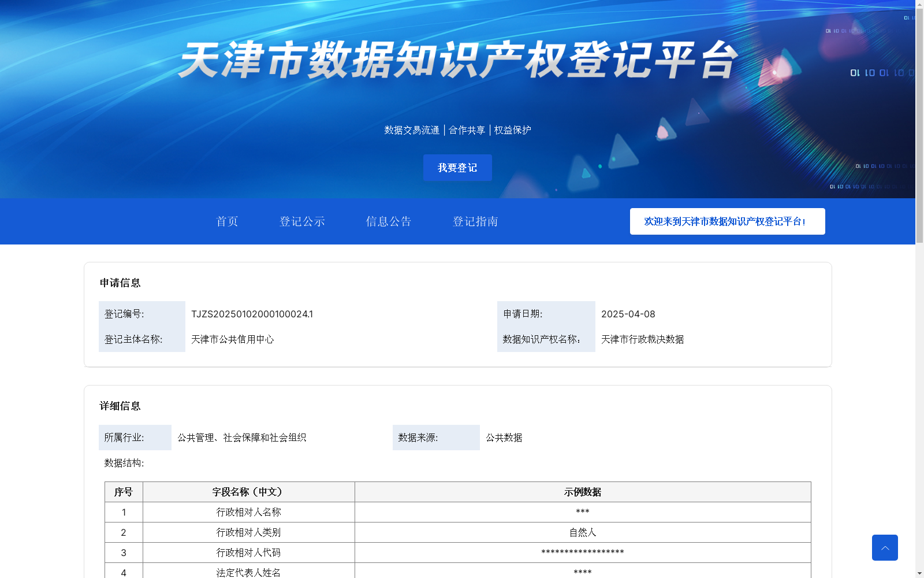Click the 行政相对人代码 table cell
This screenshot has width=924, height=578.
coord(249,553)
